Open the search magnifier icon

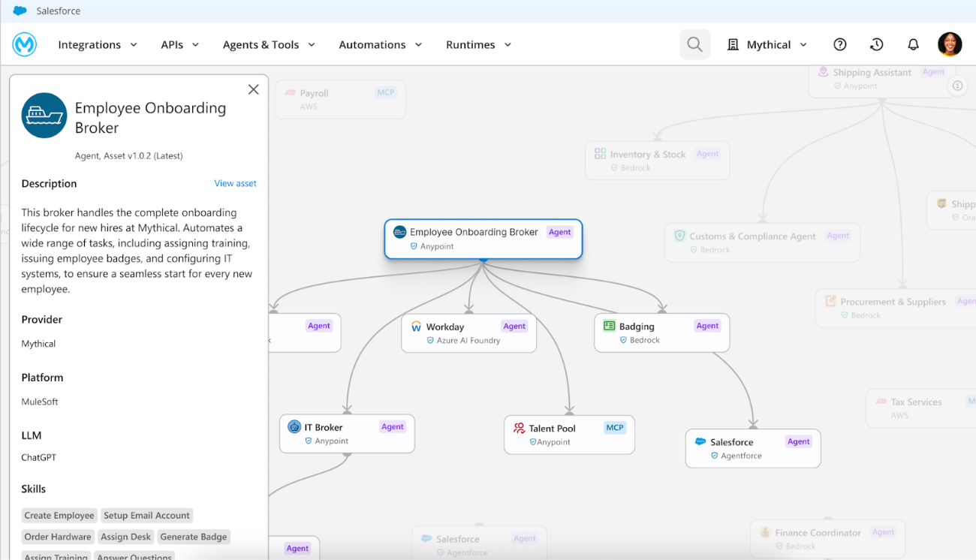[694, 45]
